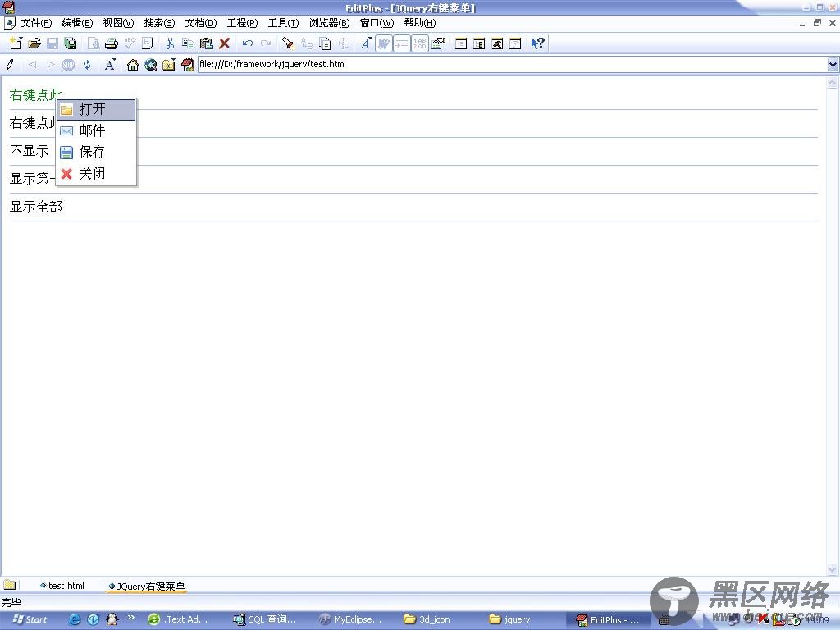Screen dimensions: 840x630
Task: Click the 不显示 text item
Action: [29, 151]
